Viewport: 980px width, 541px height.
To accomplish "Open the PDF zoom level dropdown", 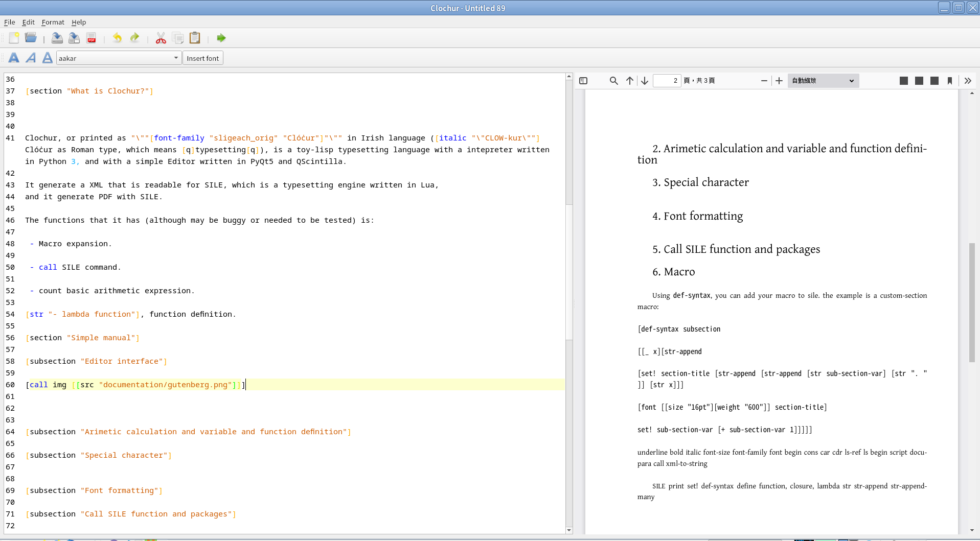I will tap(823, 81).
